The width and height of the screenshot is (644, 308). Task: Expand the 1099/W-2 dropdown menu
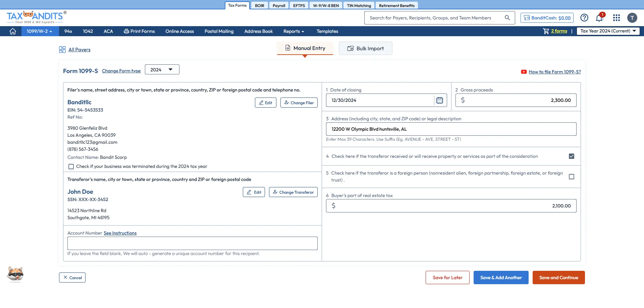tap(40, 31)
